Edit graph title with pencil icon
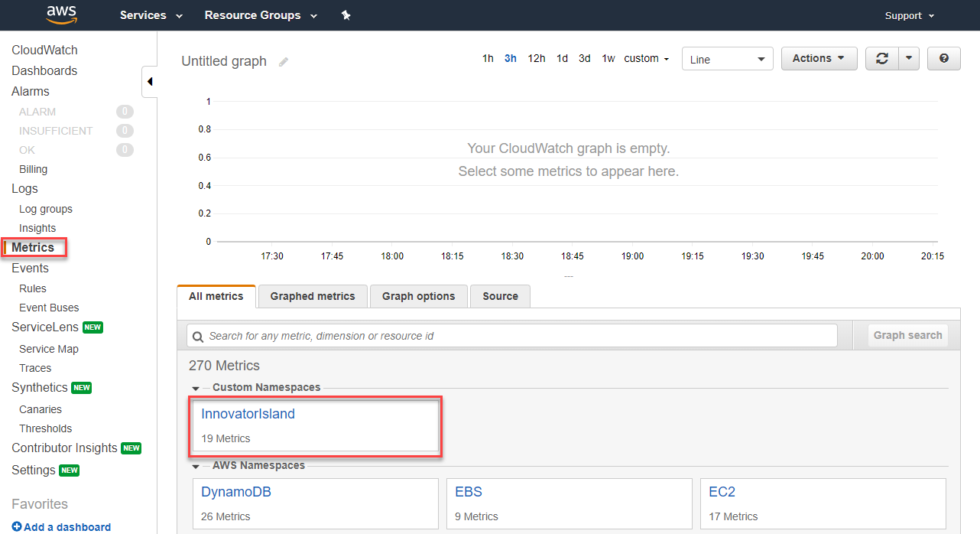Screen dimensions: 980x534 pyautogui.click(x=284, y=62)
